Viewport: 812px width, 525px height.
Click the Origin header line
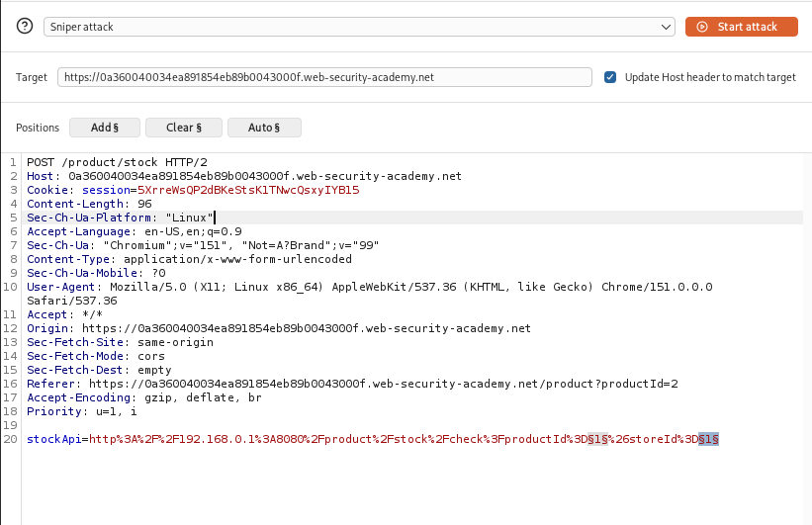click(x=279, y=328)
